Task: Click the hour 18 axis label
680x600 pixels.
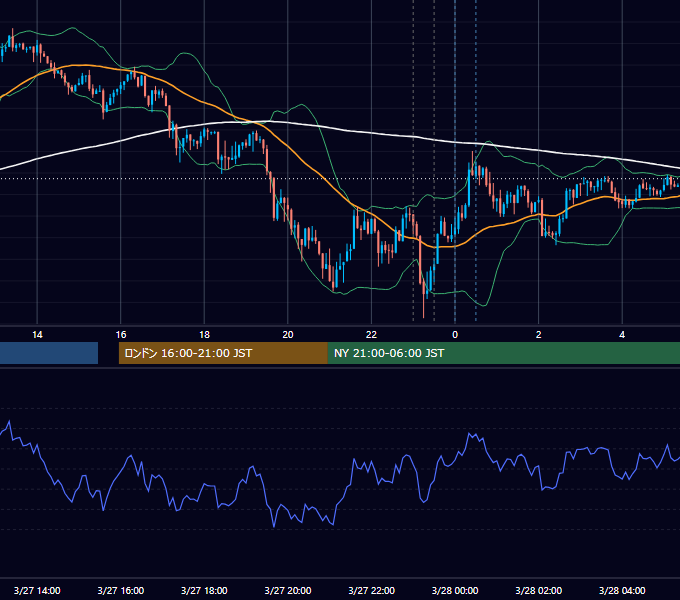Action: [x=204, y=335]
